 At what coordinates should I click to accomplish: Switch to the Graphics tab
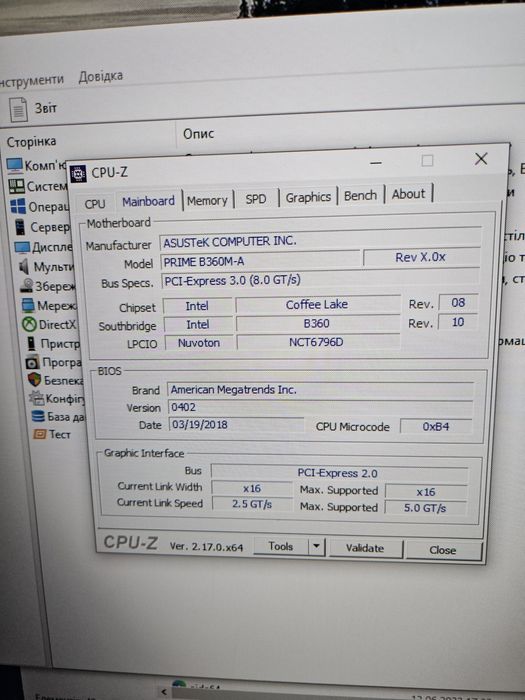[x=308, y=197]
